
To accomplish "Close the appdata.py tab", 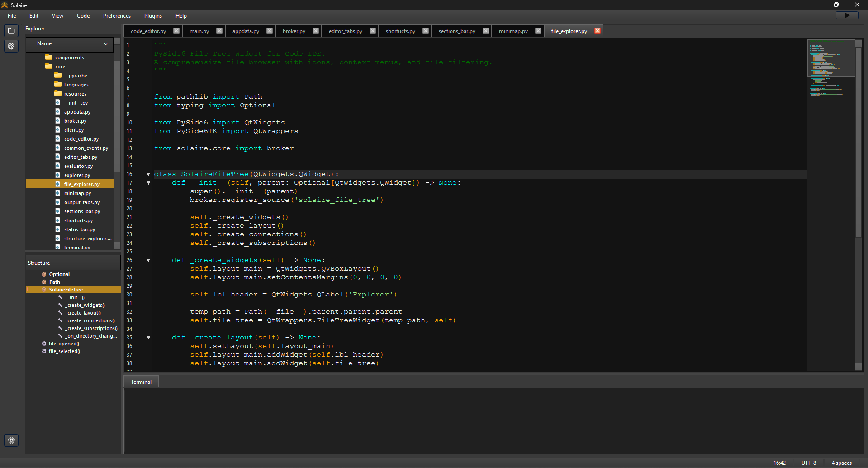I will coord(270,31).
